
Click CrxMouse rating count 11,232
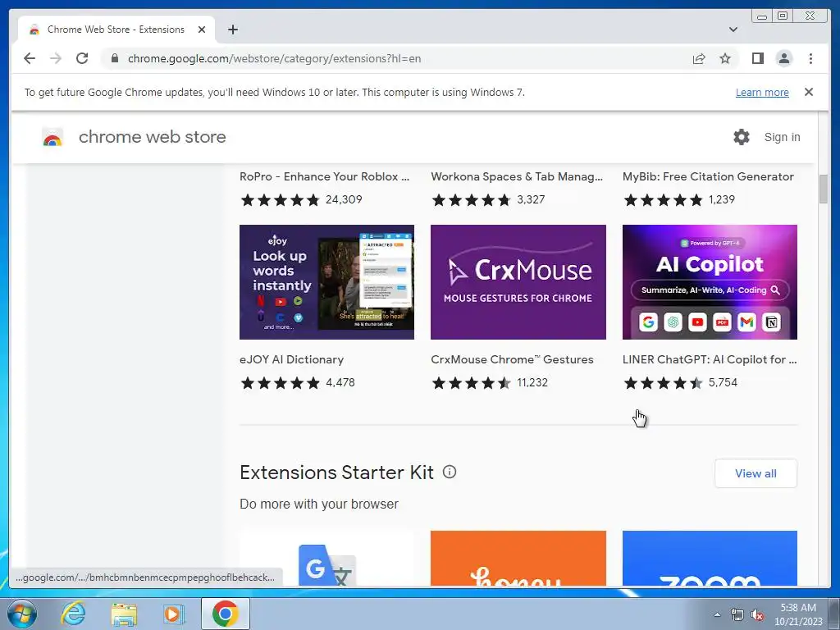(532, 383)
